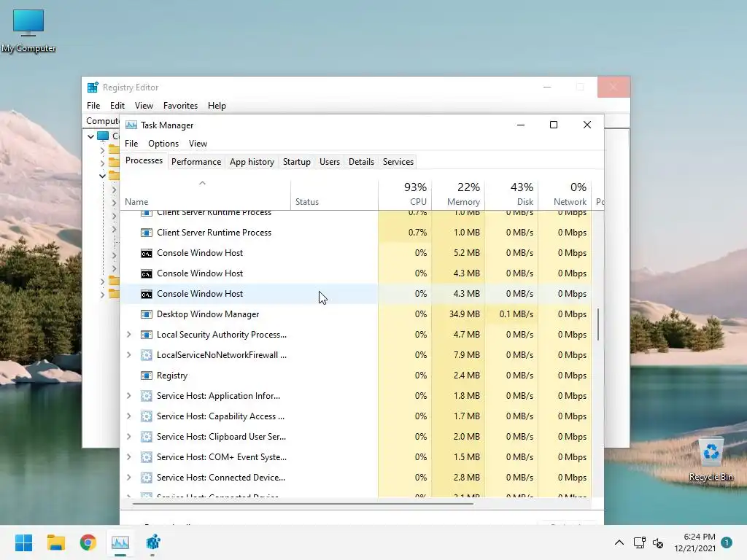Launch Google Chrome from the taskbar
747x560 pixels.
tap(88, 542)
